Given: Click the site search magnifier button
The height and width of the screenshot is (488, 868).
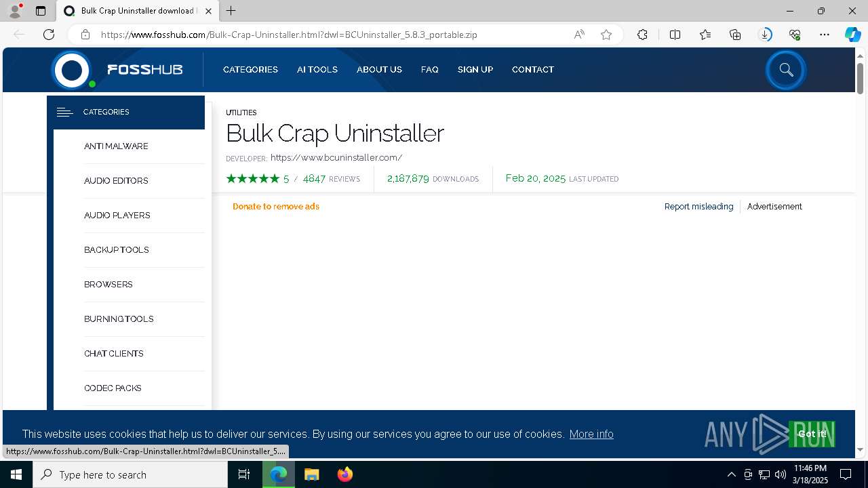Looking at the screenshot, I should 786,70.
